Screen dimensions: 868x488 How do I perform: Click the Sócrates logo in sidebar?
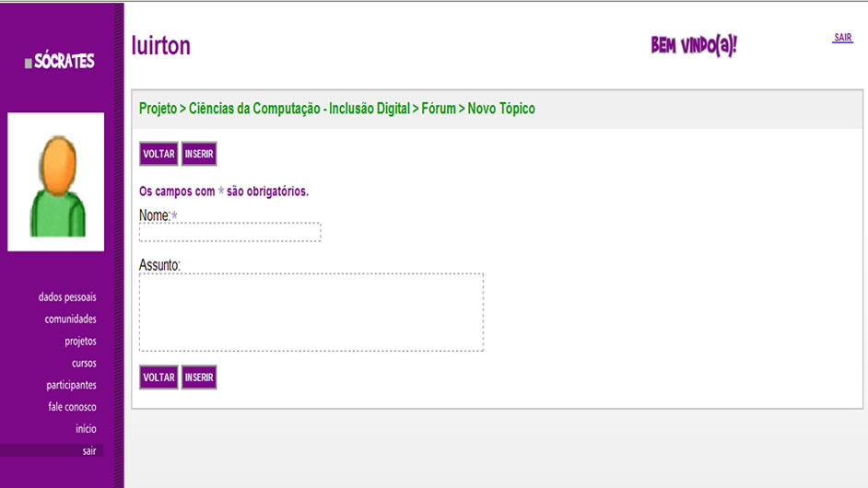(x=60, y=62)
